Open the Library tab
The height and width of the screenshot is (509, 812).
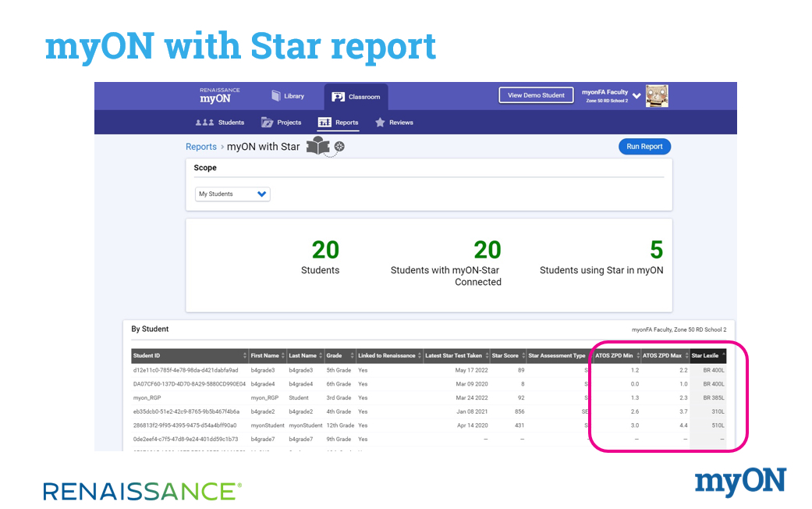(x=288, y=96)
